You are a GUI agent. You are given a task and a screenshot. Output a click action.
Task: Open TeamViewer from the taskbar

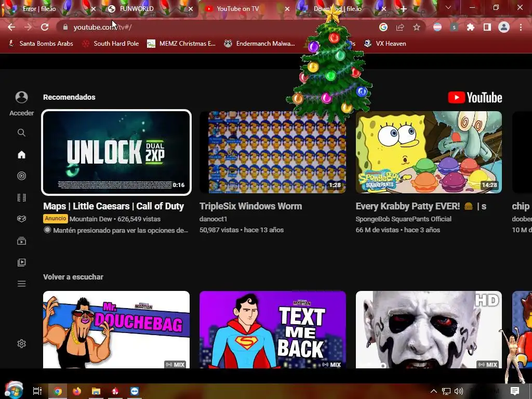click(x=135, y=391)
